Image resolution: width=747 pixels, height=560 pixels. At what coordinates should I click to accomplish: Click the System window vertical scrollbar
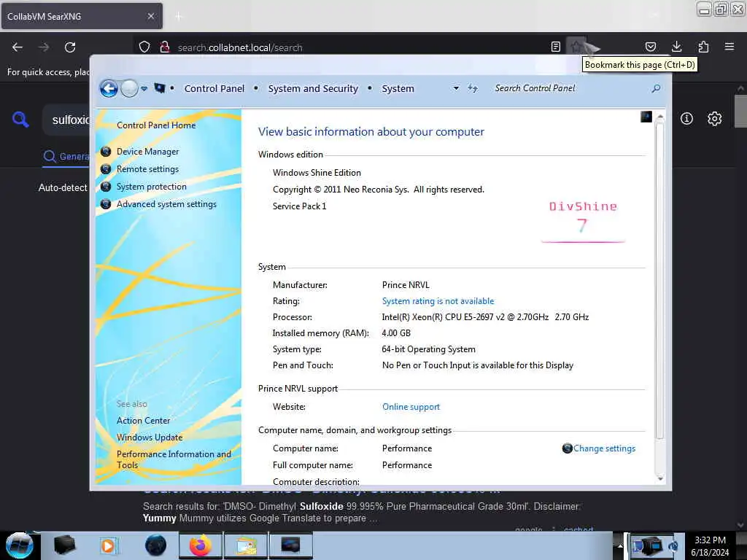point(659,281)
